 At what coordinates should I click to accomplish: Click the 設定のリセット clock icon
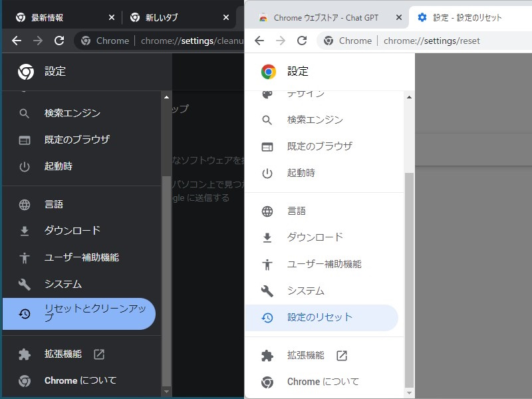pos(267,317)
